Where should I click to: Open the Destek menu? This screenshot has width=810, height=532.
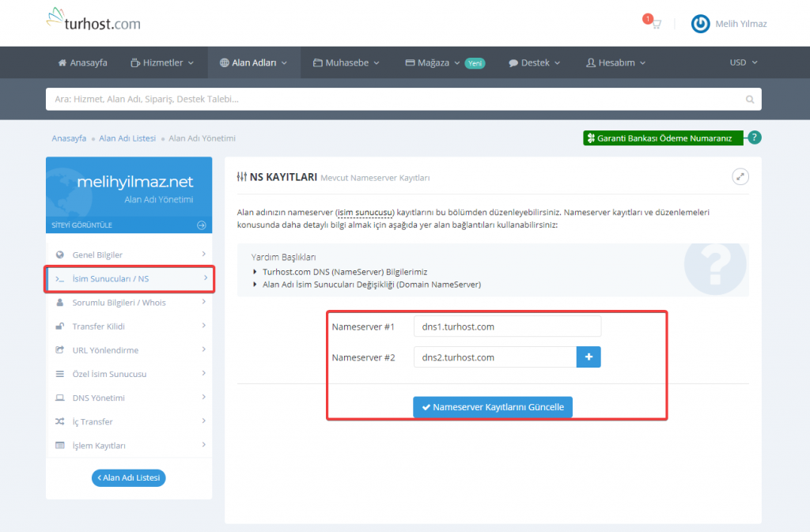[x=534, y=62]
